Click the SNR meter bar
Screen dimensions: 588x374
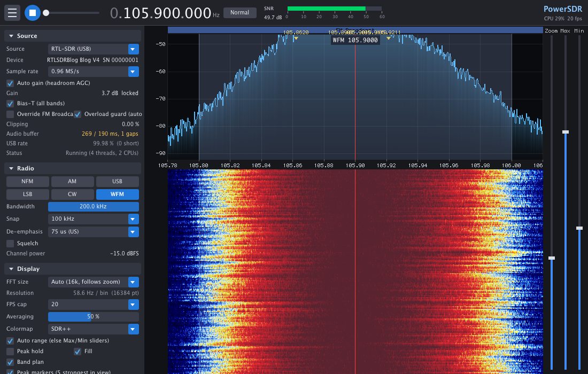pos(335,9)
